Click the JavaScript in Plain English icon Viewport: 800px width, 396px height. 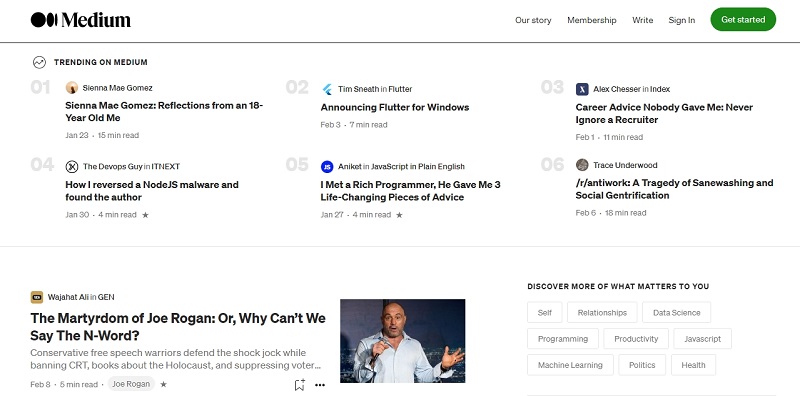pos(327,166)
